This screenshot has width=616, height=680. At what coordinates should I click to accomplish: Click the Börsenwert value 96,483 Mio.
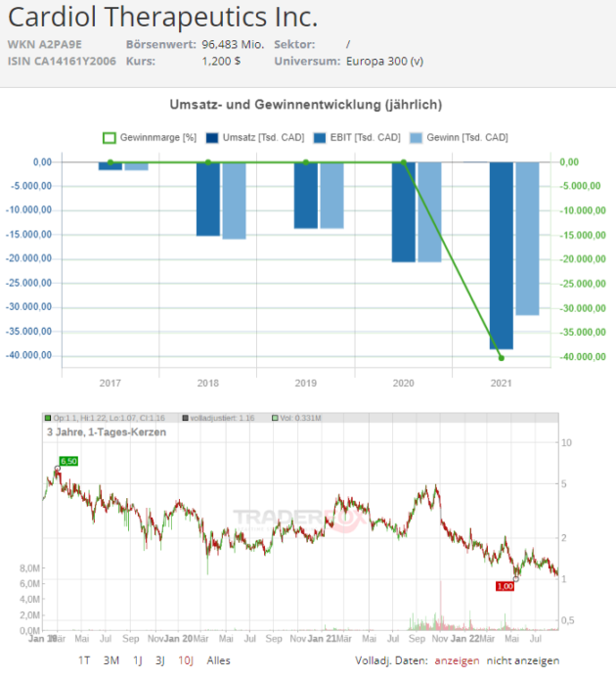pyautogui.click(x=233, y=45)
